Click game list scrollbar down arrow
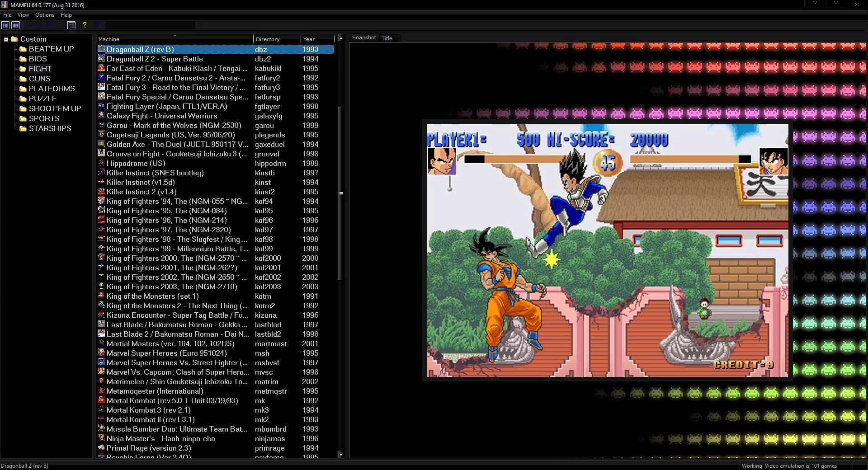The width and height of the screenshot is (868, 470). click(340, 455)
